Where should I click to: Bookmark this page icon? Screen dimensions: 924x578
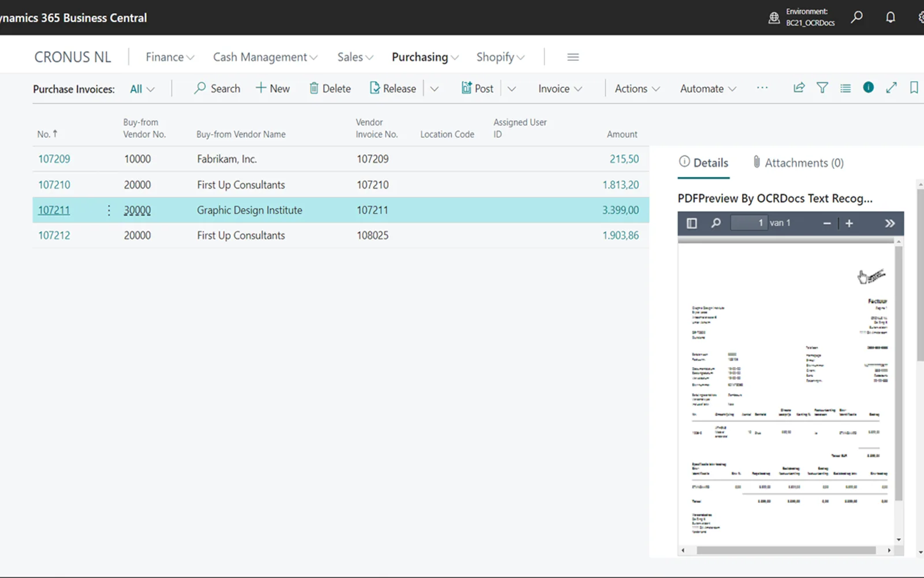914,88
